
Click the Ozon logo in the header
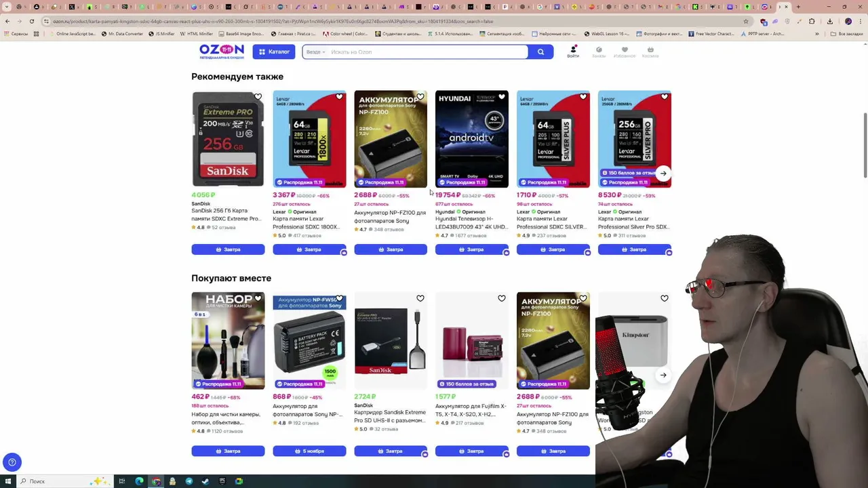pos(221,52)
